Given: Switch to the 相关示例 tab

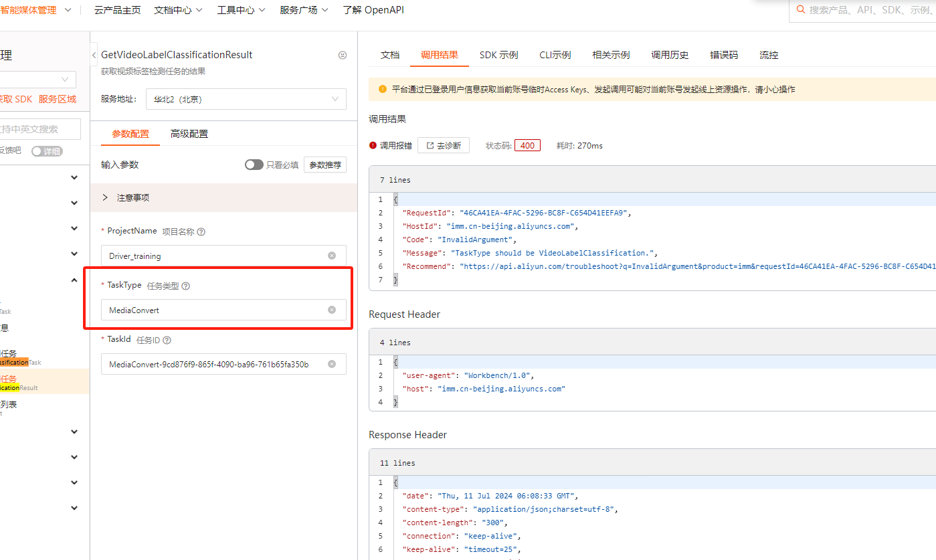Looking at the screenshot, I should (611, 55).
